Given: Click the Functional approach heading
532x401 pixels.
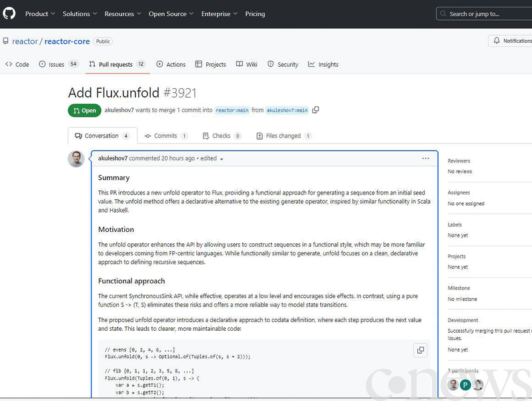Looking at the screenshot, I should [x=131, y=281].
